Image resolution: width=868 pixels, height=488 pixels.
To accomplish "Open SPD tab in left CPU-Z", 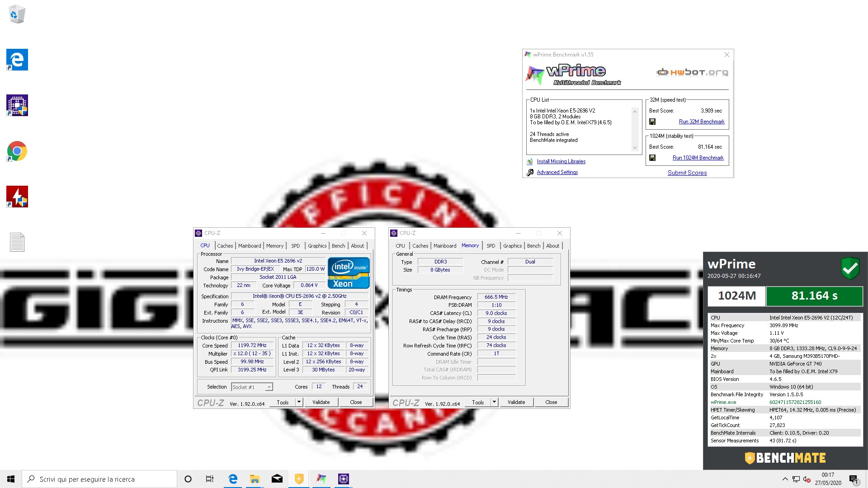I will [x=296, y=246].
